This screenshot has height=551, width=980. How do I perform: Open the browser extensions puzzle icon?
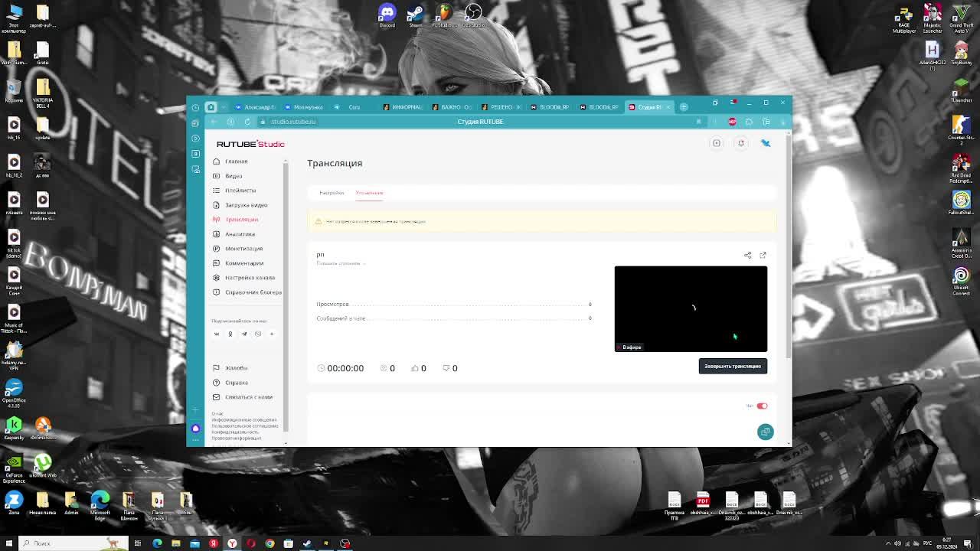pos(749,122)
